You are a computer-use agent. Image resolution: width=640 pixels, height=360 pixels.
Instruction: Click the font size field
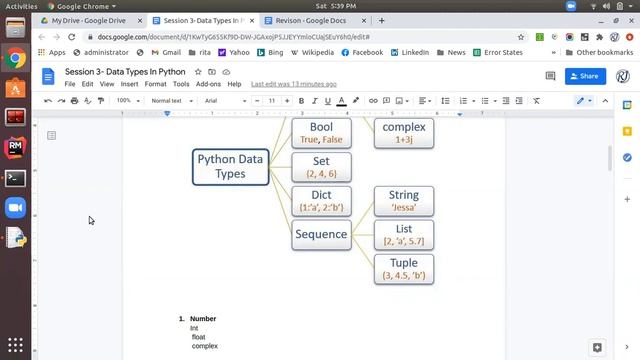pyautogui.click(x=272, y=101)
